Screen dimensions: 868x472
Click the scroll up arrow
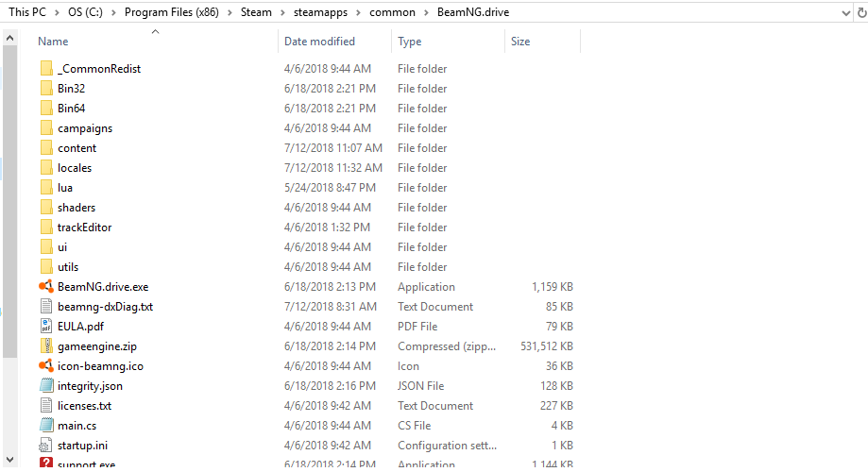point(9,38)
